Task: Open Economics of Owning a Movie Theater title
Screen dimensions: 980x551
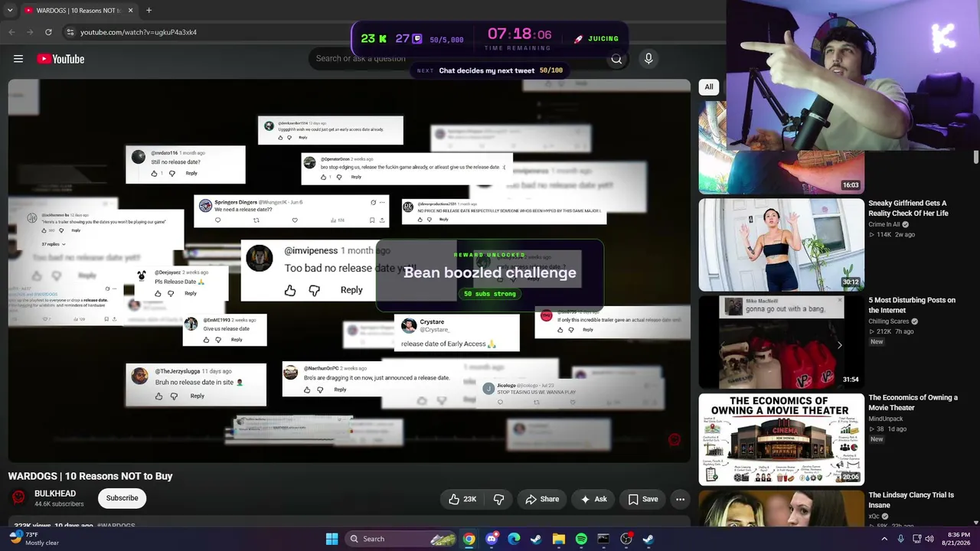Action: point(913,403)
